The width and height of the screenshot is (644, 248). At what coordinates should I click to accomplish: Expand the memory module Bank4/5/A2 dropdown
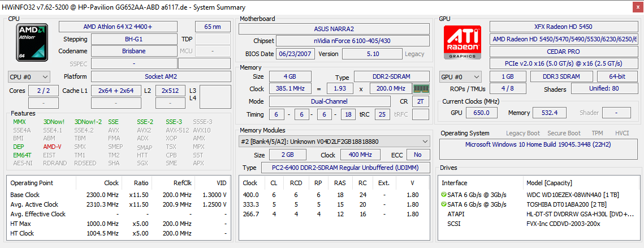coord(334,142)
